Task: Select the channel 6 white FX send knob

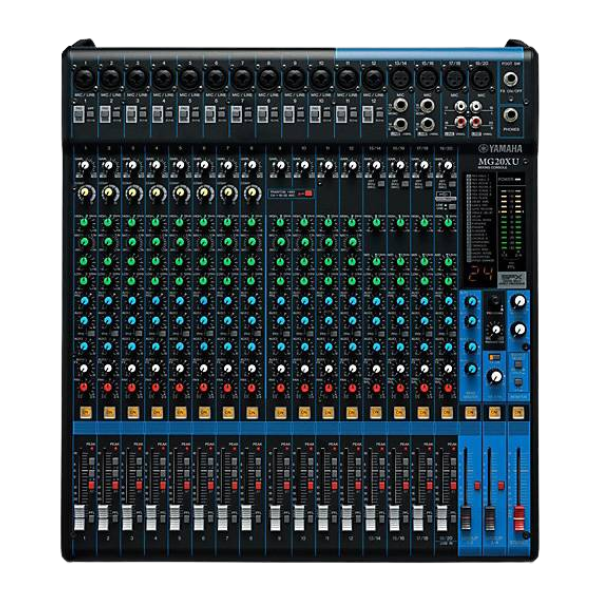Action: coord(204,368)
